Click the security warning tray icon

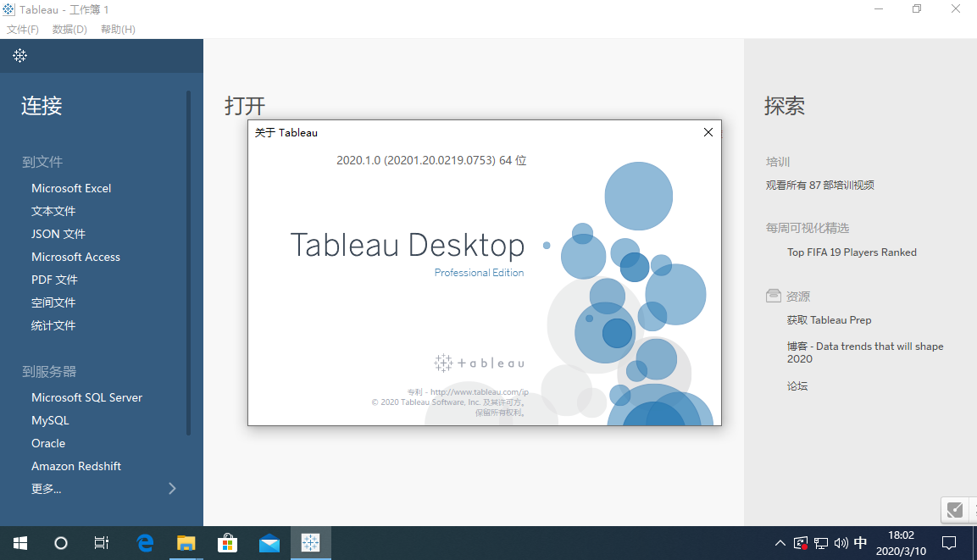tap(801, 543)
